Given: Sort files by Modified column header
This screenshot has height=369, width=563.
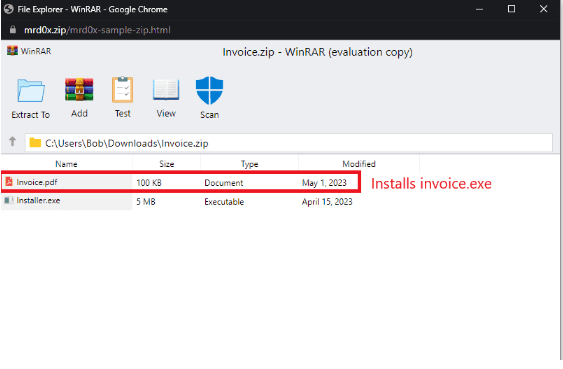Looking at the screenshot, I should click(x=359, y=164).
